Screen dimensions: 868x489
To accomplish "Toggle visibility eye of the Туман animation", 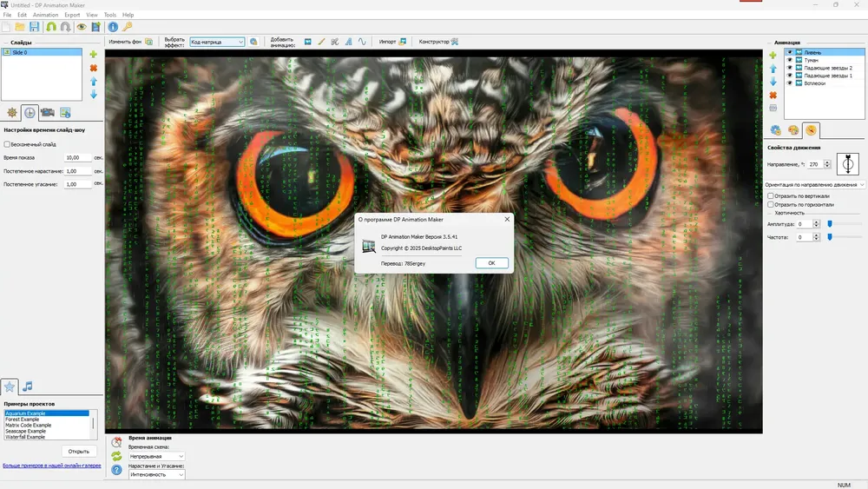I will point(789,60).
